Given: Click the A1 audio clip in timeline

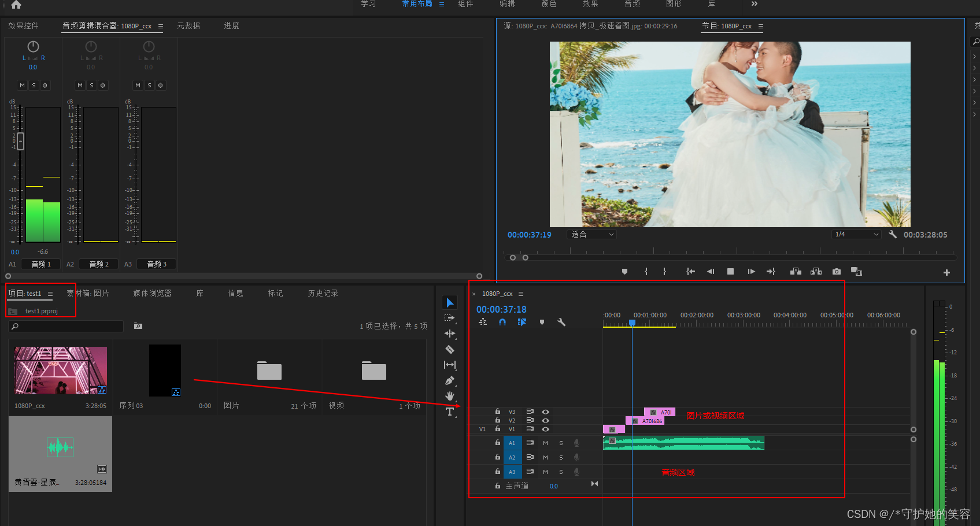Looking at the screenshot, I should 683,443.
